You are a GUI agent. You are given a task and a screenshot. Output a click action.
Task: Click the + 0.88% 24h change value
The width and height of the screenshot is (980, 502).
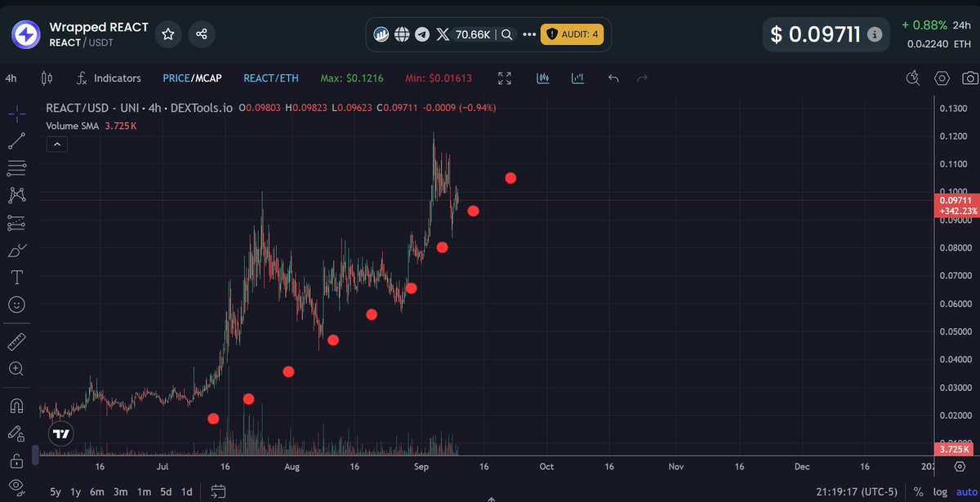(x=924, y=25)
